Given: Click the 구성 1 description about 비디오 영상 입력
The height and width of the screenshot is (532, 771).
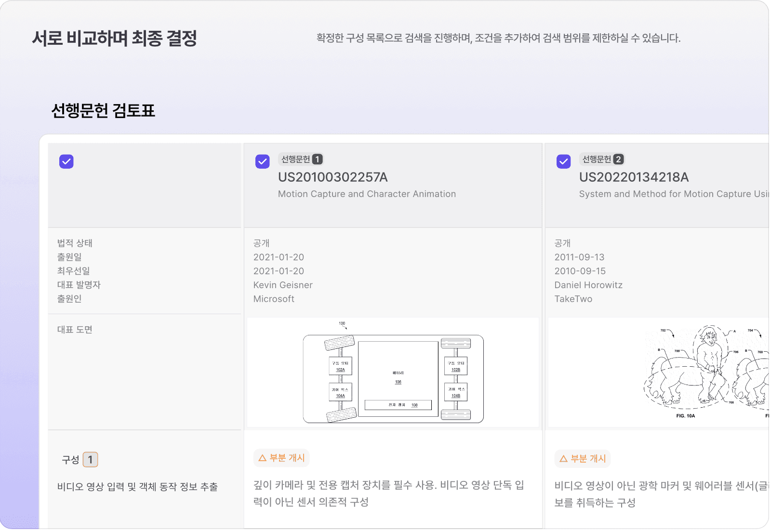Looking at the screenshot, I should (137, 487).
